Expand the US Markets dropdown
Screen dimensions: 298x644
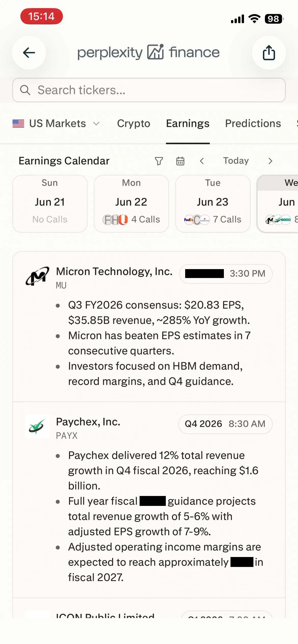pos(56,124)
